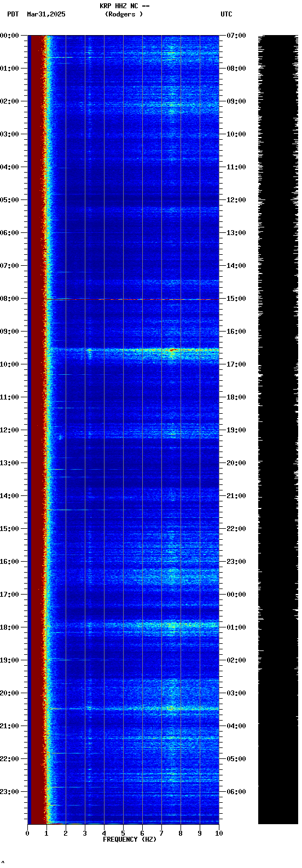Click the '15:00' UTC time label
Viewport: 302px width, 868px height.
(236, 299)
